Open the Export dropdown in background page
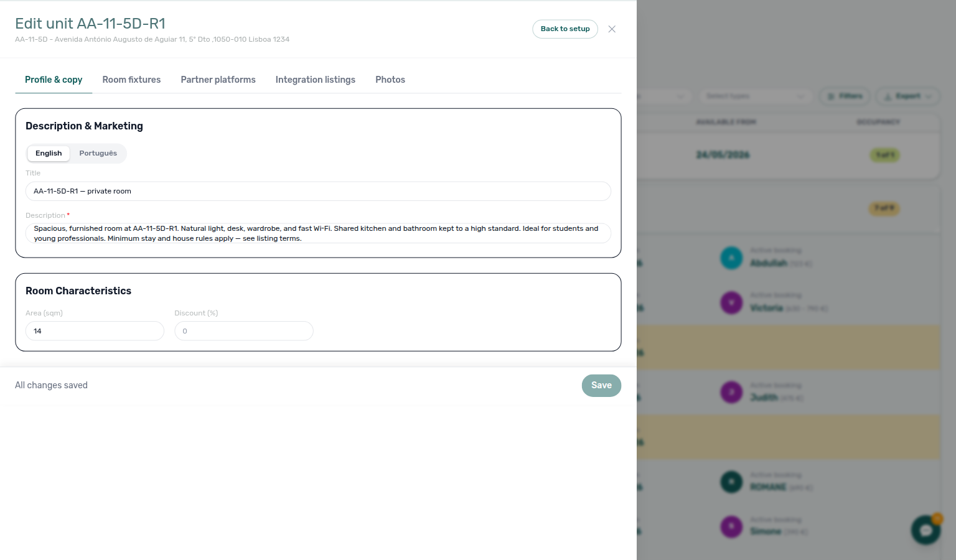Screen dimensions: 956x560 pos(908,96)
